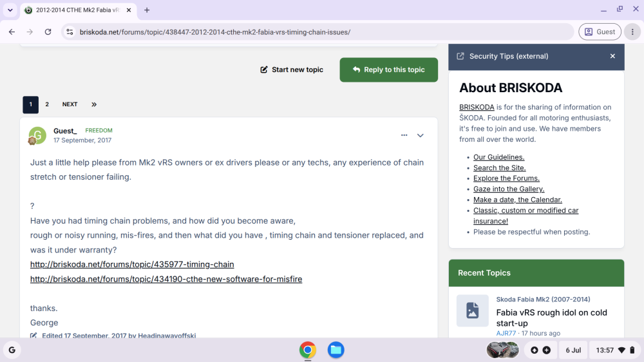Select the 2012-2014 CTHE Mk2 Fabia tab
The width and height of the screenshot is (644, 362).
[78, 10]
